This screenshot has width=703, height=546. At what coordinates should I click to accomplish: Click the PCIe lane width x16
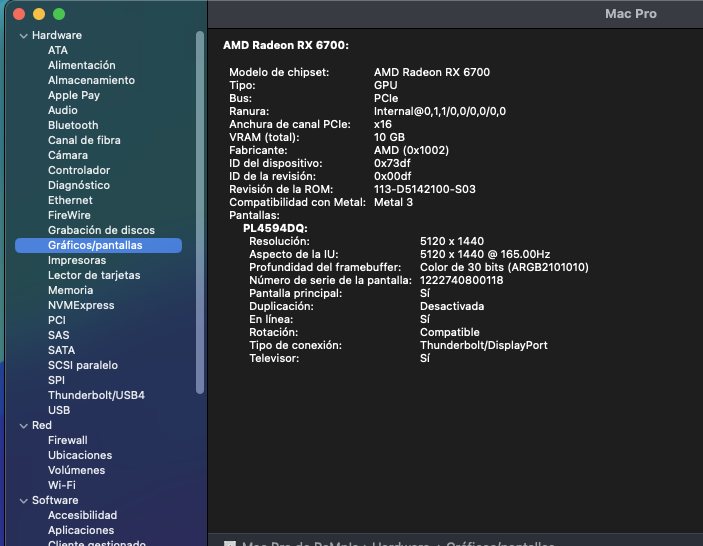pyautogui.click(x=383, y=124)
